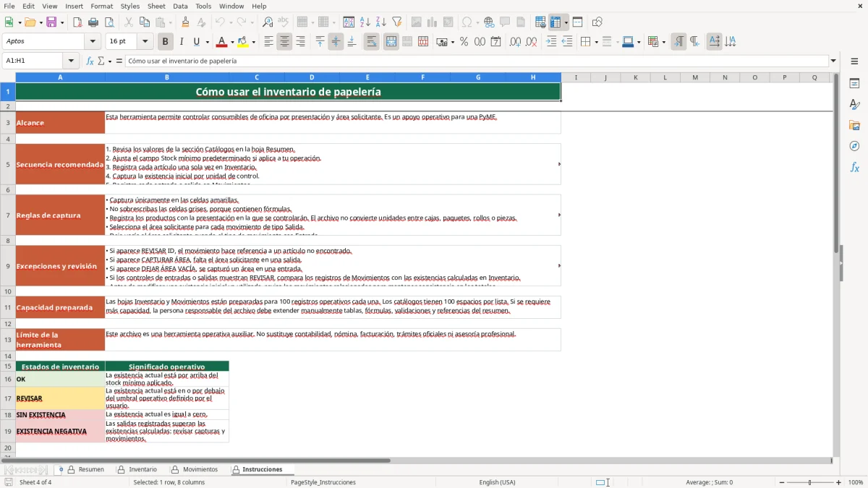This screenshot has height=488, width=868.
Task: Format cell as percent
Action: coord(464,42)
